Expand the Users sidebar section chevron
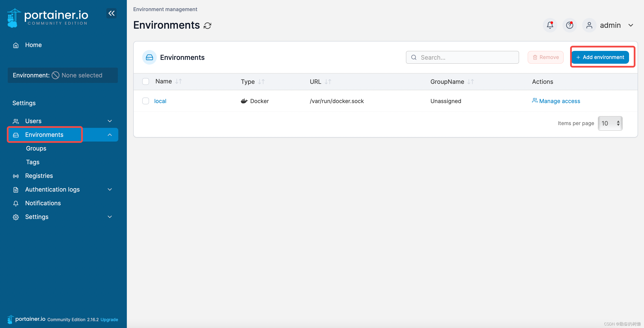 (110, 121)
